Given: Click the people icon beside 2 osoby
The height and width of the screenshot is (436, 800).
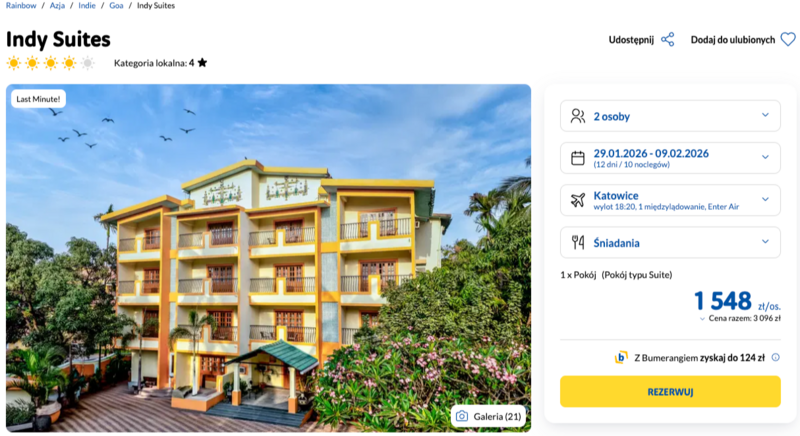Looking at the screenshot, I should tap(577, 116).
